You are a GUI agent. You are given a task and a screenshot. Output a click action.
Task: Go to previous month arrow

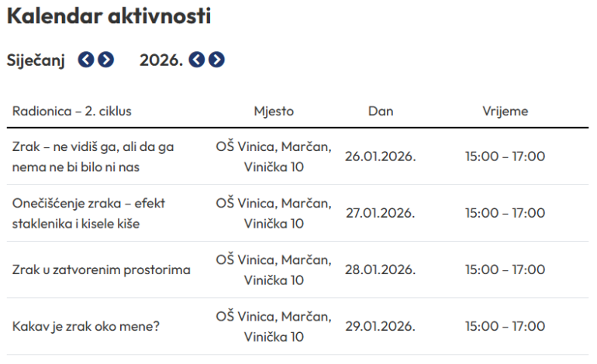(86, 60)
